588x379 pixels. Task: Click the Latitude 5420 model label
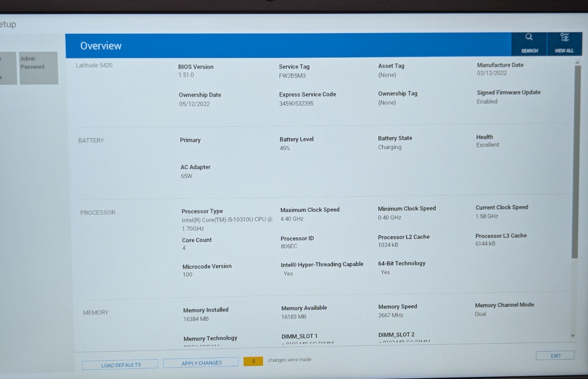(x=94, y=65)
